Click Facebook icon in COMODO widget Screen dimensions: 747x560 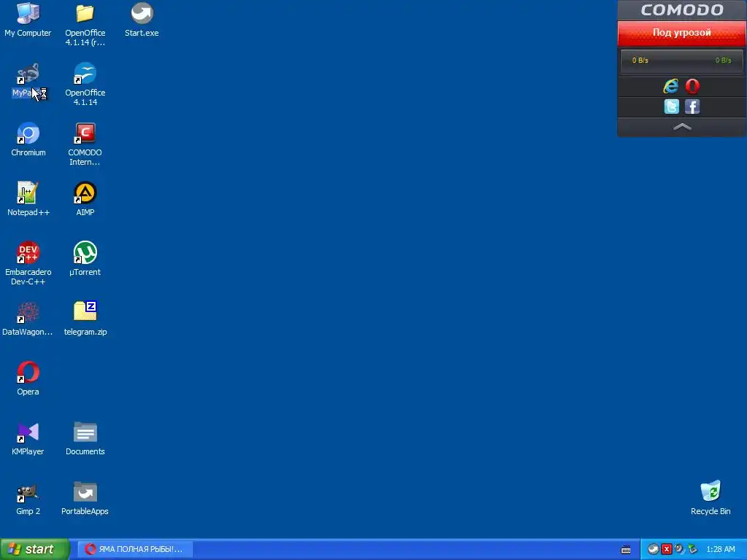click(692, 106)
